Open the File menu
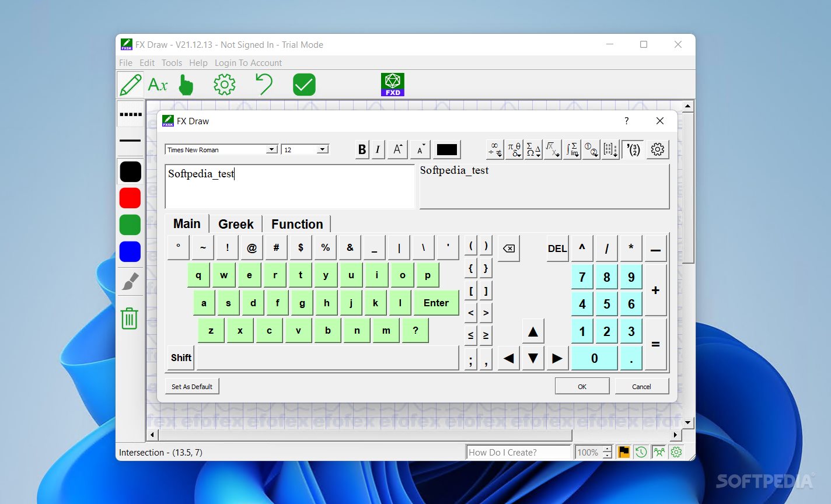Screen dimensions: 831x504 (125, 62)
